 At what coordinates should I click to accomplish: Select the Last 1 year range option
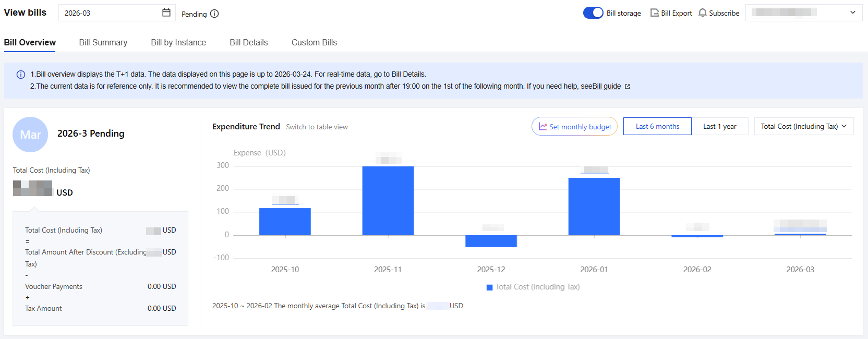[x=720, y=126]
